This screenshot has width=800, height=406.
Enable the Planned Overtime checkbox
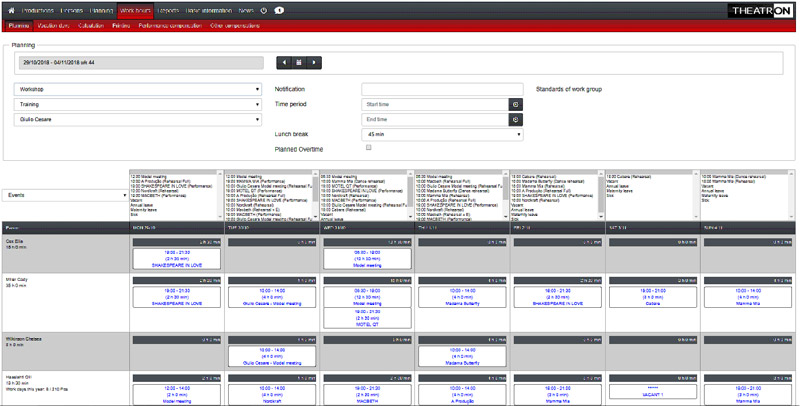368,148
